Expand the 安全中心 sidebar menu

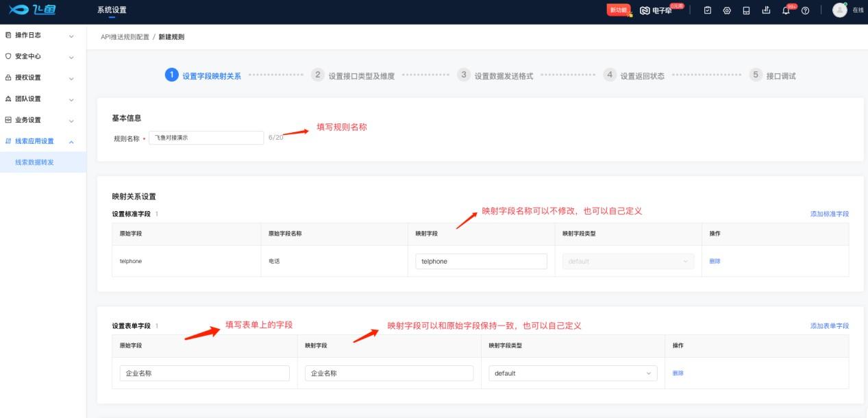pyautogui.click(x=42, y=56)
